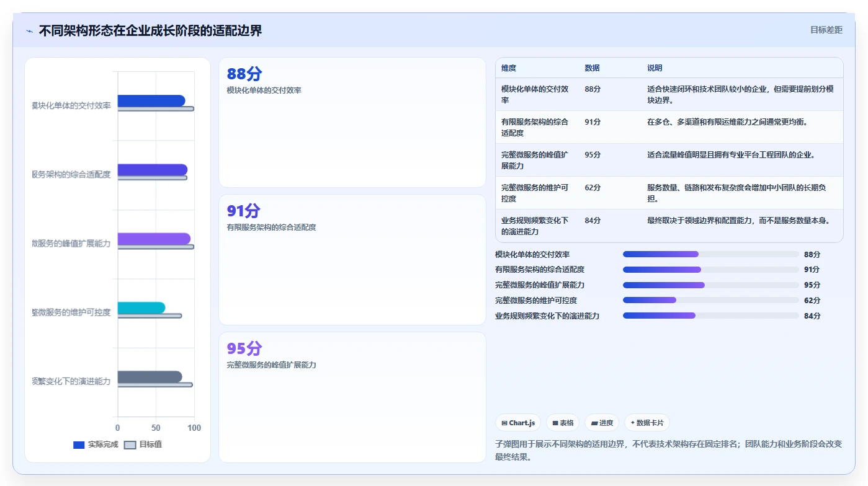868x486 pixels.
Task: Click 模块化单体的交付效率 caption under 88分 card
Action: click(x=264, y=91)
